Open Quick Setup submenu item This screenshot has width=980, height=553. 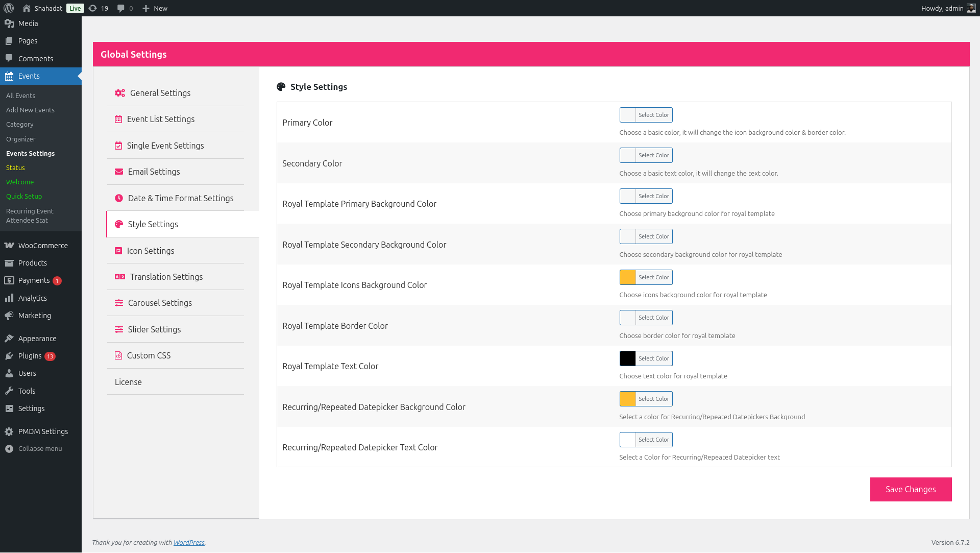click(24, 196)
